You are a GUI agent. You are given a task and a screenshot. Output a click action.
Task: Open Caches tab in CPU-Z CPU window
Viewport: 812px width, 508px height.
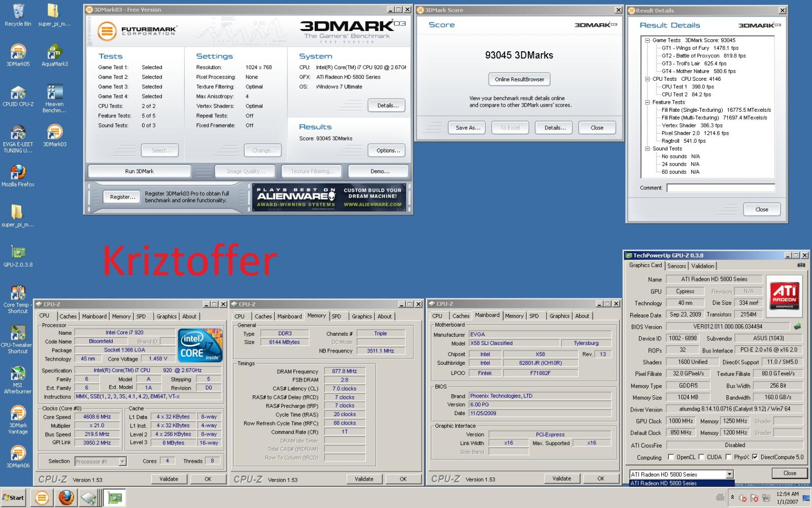(x=68, y=316)
